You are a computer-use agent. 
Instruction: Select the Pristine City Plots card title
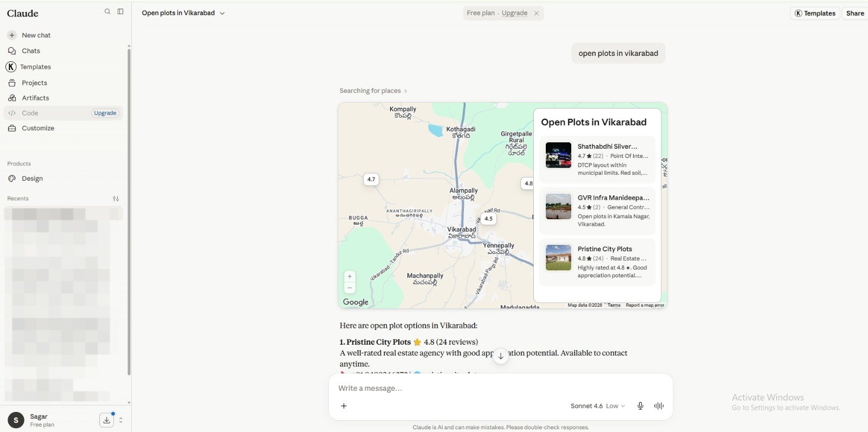tap(605, 249)
